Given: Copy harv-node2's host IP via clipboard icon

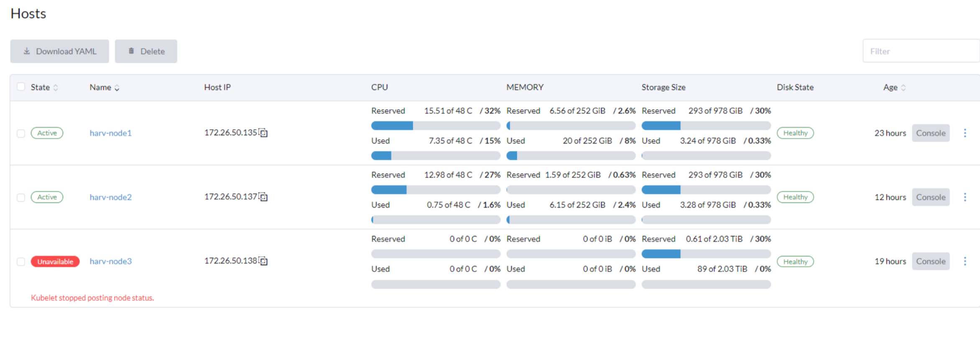Looking at the screenshot, I should [263, 196].
